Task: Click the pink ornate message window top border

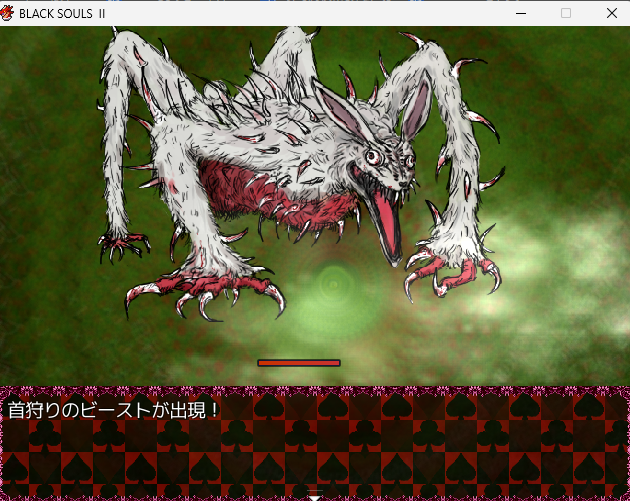Action: [x=314, y=390]
